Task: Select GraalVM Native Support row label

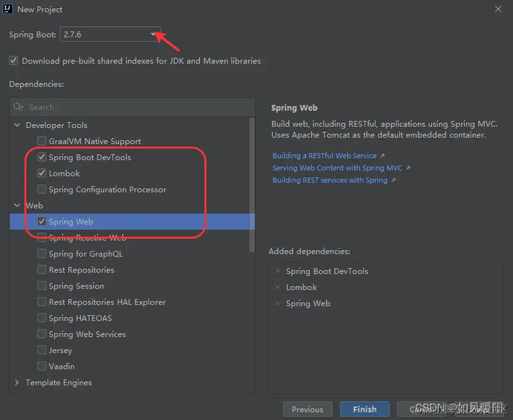Action: click(x=95, y=142)
